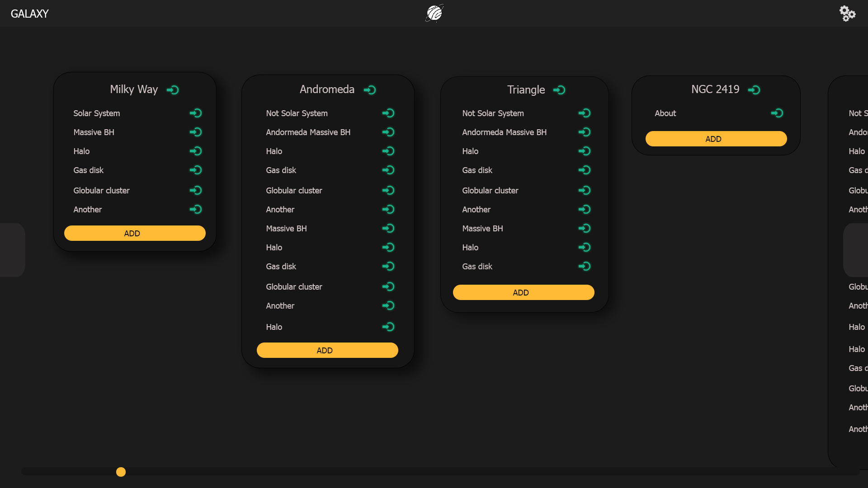
Task: Select Not Solar System text in Andromeda
Action: pos(297,113)
